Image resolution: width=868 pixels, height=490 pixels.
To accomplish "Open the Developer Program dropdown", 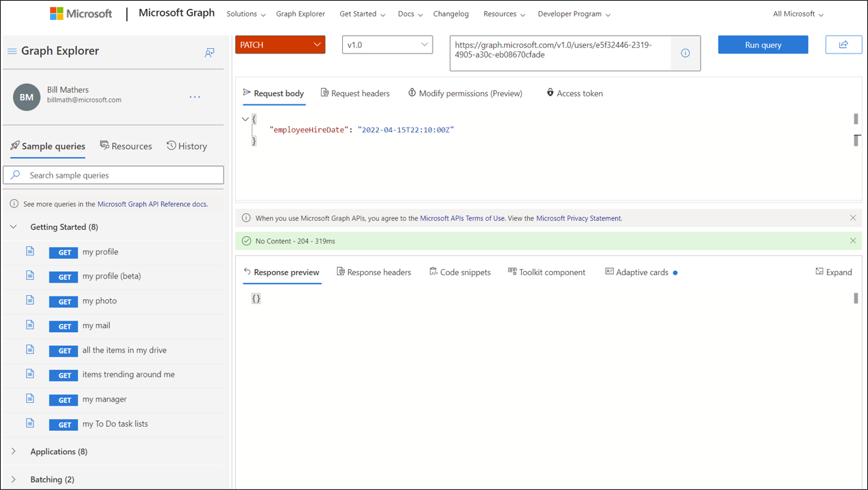I will (574, 14).
